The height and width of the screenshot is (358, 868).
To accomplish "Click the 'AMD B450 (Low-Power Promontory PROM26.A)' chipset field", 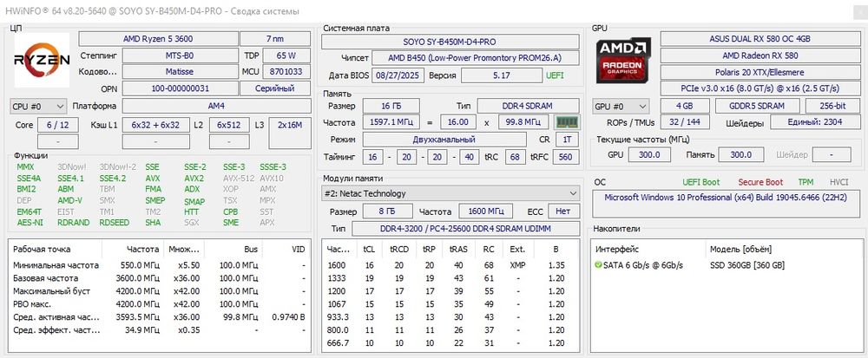I will pyautogui.click(x=476, y=58).
